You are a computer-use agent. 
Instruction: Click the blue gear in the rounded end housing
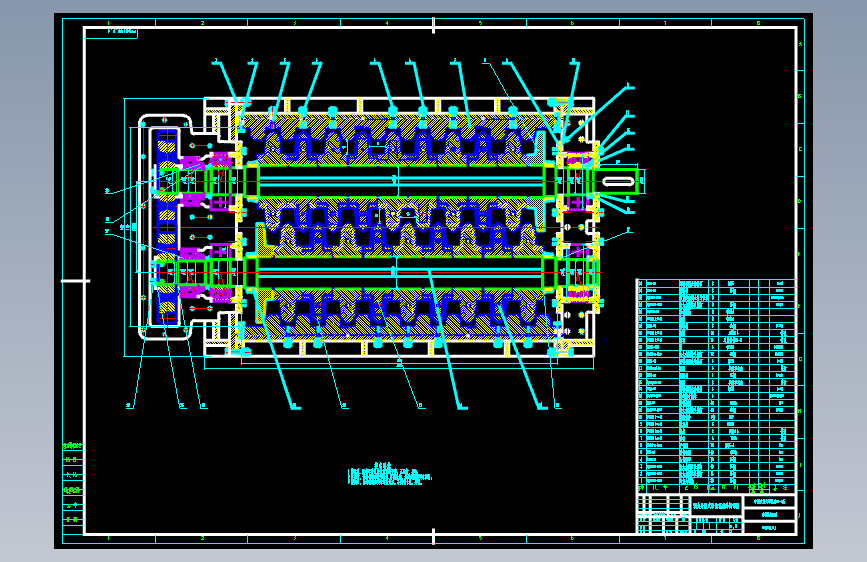[x=166, y=227]
